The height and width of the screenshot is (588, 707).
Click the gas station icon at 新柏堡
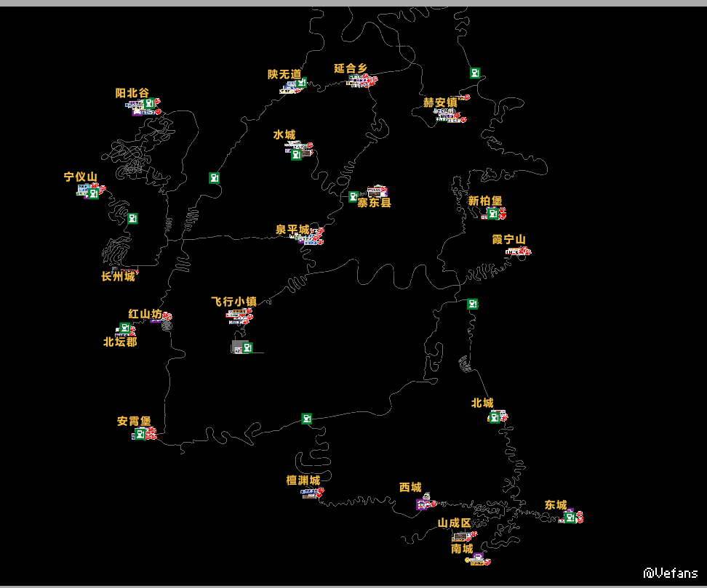[x=492, y=213]
